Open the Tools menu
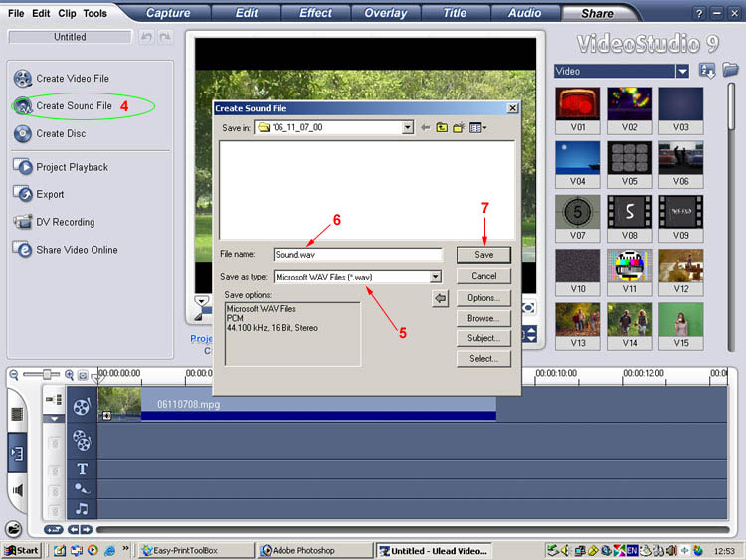746x560 pixels. (x=95, y=13)
